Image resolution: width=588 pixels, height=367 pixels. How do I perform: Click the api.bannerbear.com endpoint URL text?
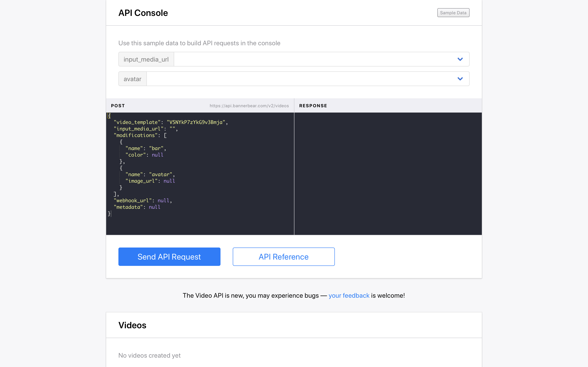[249, 106]
